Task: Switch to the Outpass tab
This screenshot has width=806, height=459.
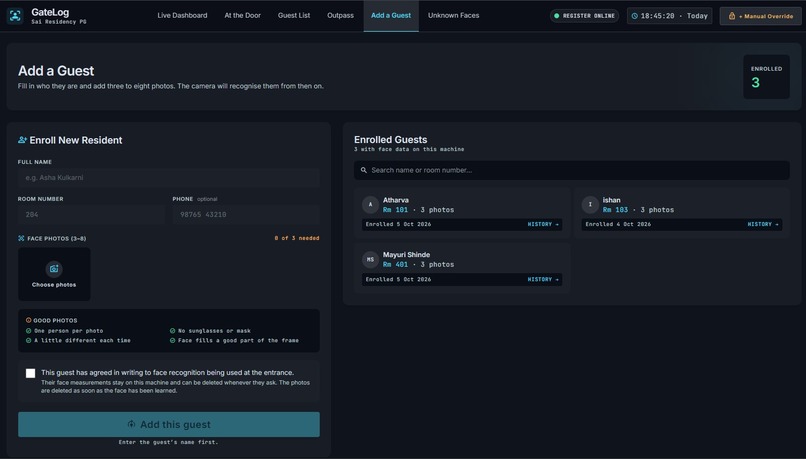Action: [340, 15]
